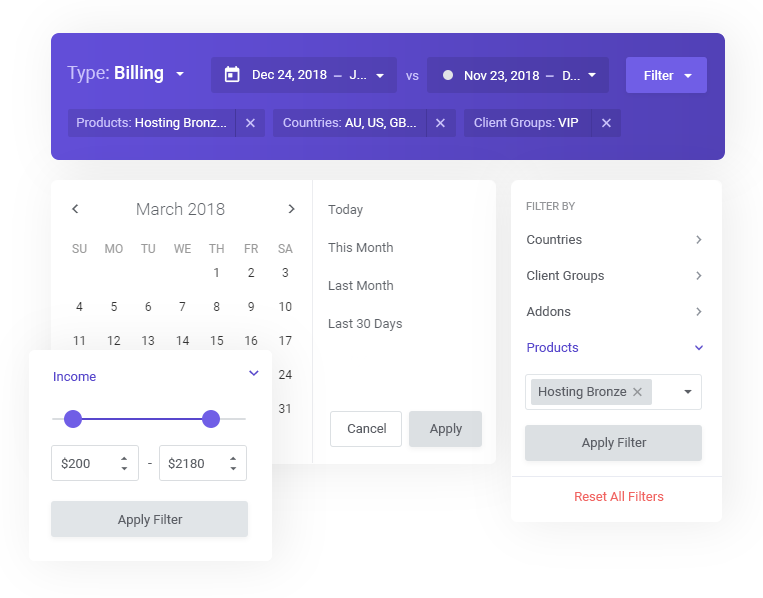The height and width of the screenshot is (598, 763).
Task: Open the Filter dropdown button
Action: click(x=666, y=75)
